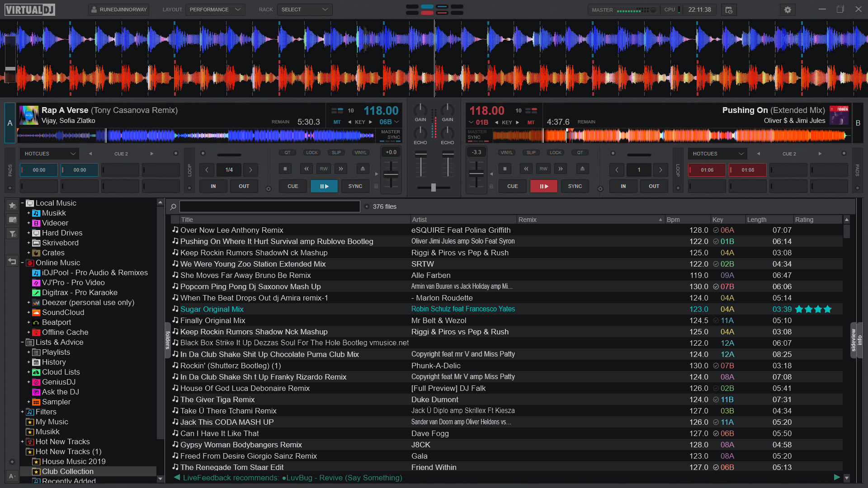Open the PERFORMANCE layout menu
Viewport: 868px width, 488px height.
tap(215, 9)
